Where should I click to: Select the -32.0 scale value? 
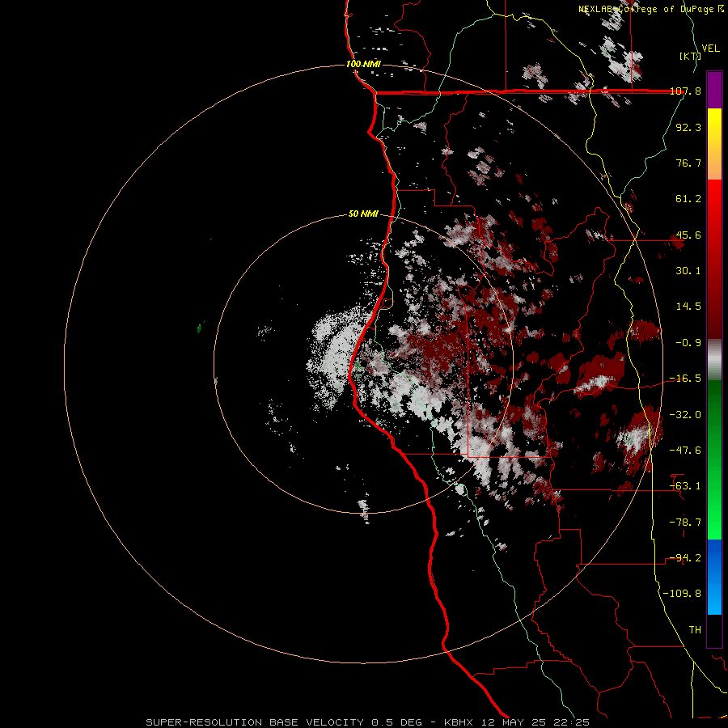[x=685, y=414]
